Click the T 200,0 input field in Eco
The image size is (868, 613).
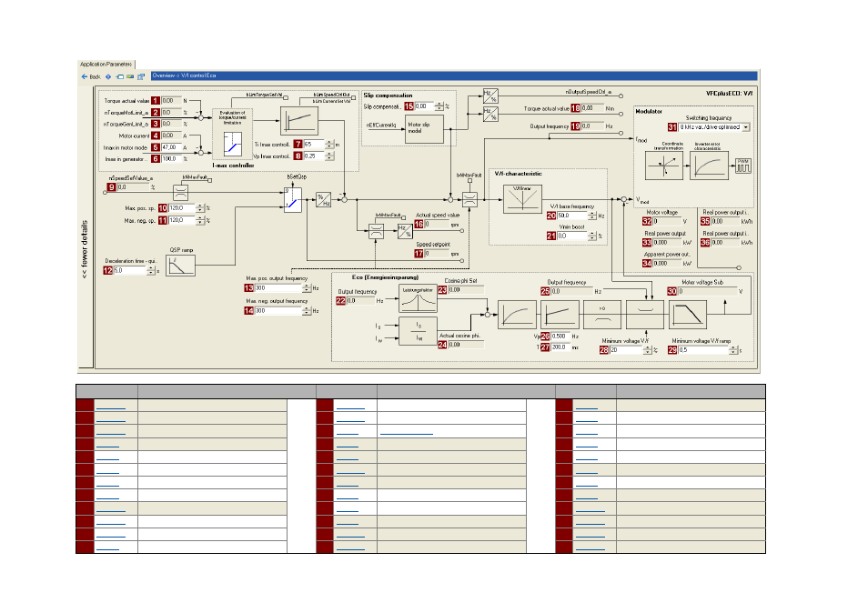(560, 347)
